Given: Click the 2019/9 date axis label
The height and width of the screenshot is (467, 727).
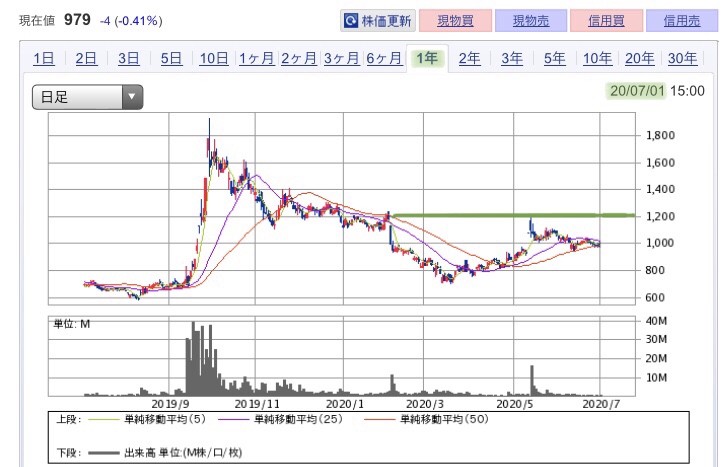Looking at the screenshot, I should pos(170,404).
